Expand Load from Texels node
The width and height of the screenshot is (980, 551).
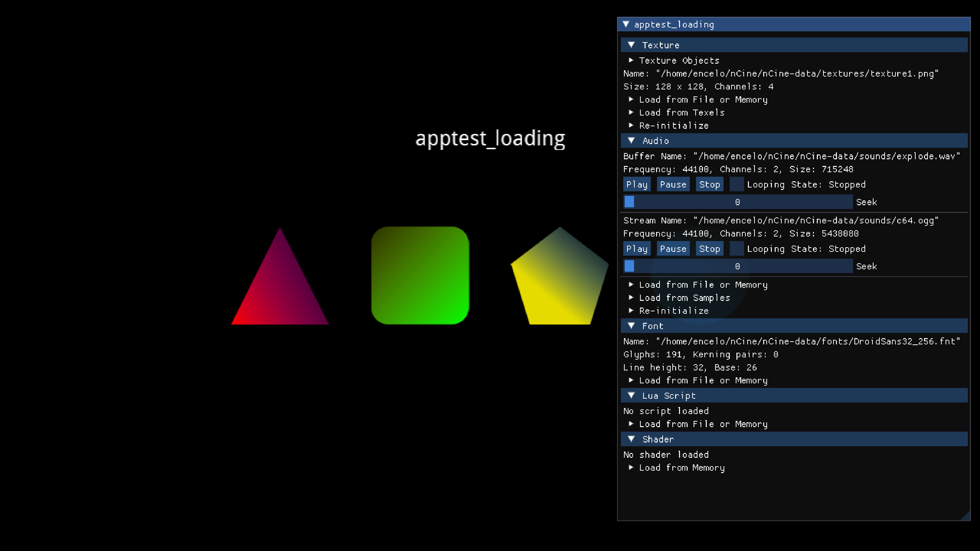[x=632, y=112]
